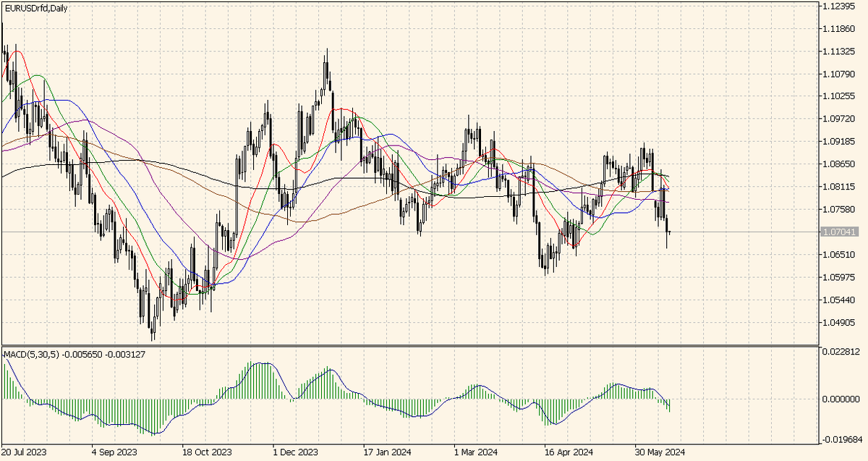Click price label 1.04905
868x461 pixels.
tap(840, 322)
